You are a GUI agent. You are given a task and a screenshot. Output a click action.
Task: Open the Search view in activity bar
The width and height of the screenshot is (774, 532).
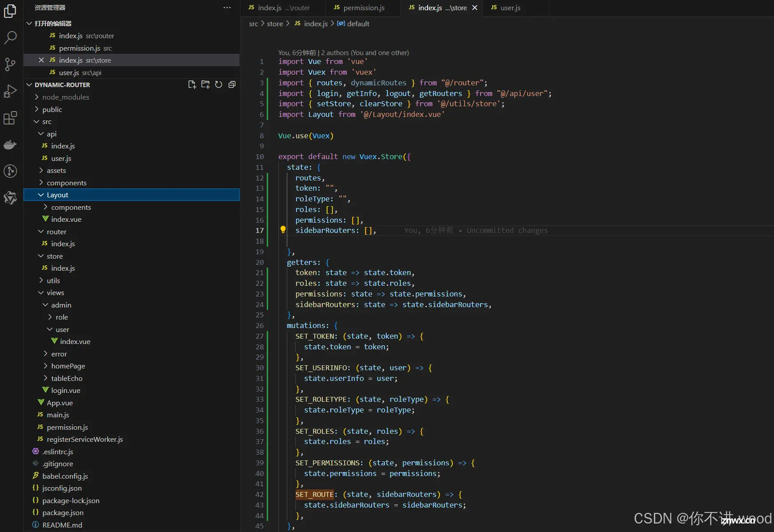point(10,37)
